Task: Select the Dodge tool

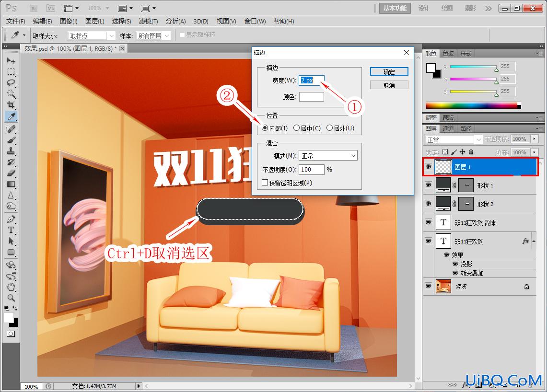Action: (x=11, y=207)
